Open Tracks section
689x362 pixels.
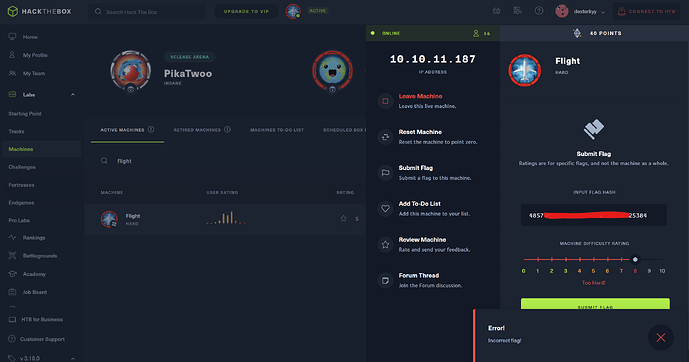coord(16,131)
